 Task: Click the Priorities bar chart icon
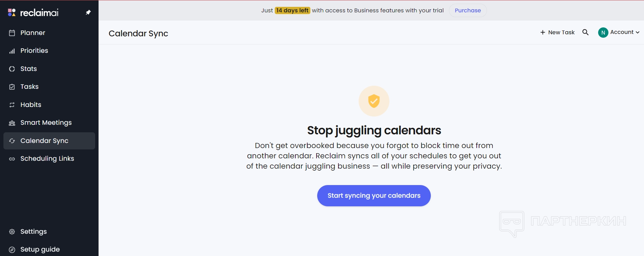coord(12,51)
